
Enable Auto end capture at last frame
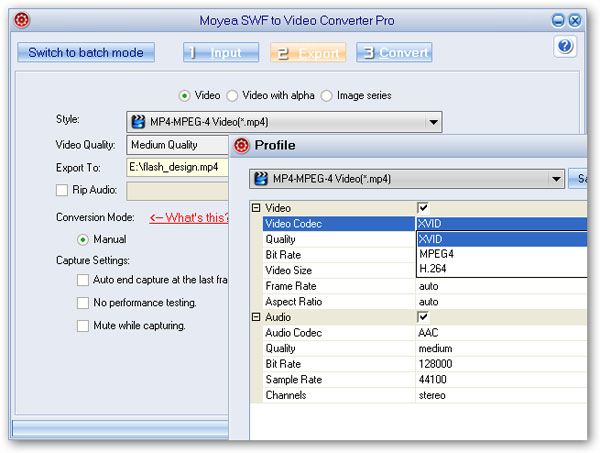[83, 280]
